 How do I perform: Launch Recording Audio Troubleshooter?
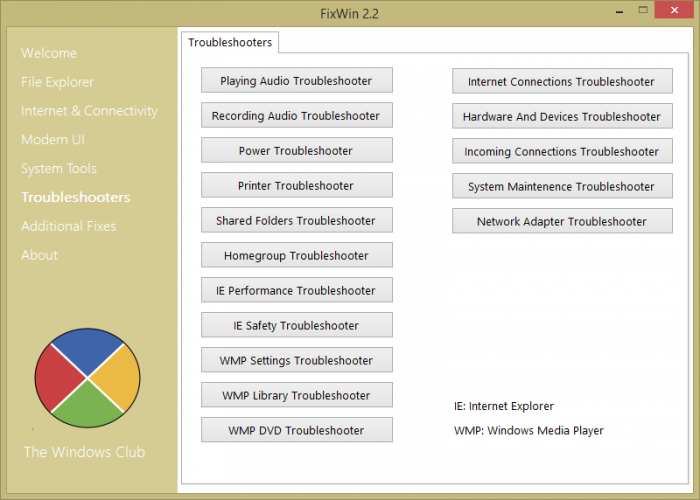(x=297, y=115)
